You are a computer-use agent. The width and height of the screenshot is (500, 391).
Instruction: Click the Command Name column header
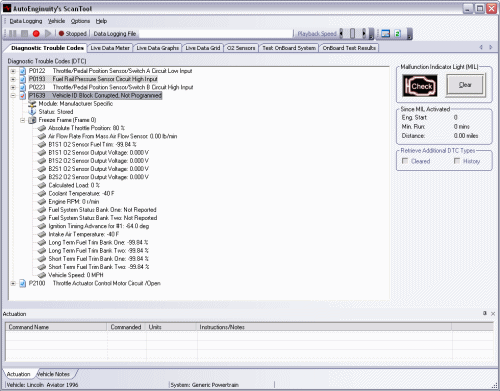(x=56, y=327)
